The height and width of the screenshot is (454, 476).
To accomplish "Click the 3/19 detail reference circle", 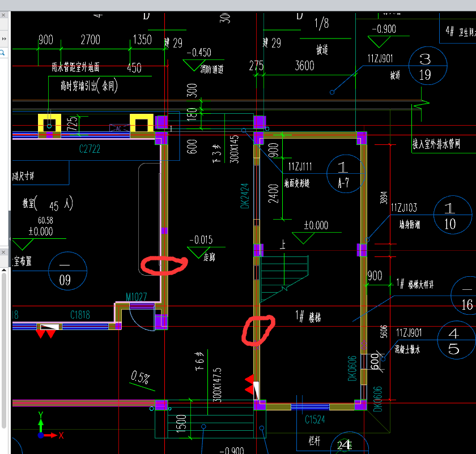I will pos(428,66).
